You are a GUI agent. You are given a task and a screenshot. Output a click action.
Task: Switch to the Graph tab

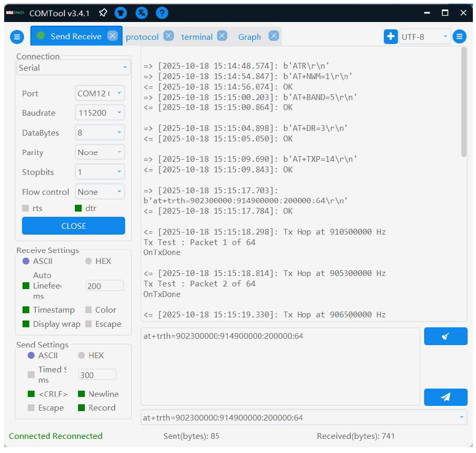point(249,37)
